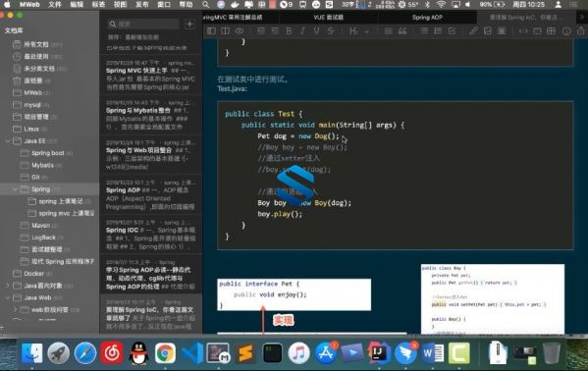This screenshot has height=371, width=588.
Task: Add new document with plus button
Action: coord(189,24)
